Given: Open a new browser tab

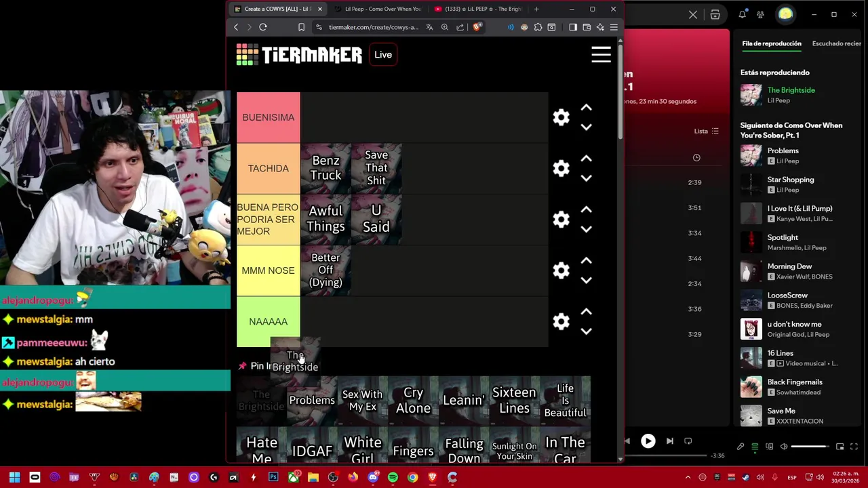Looking at the screenshot, I should click(x=536, y=9).
